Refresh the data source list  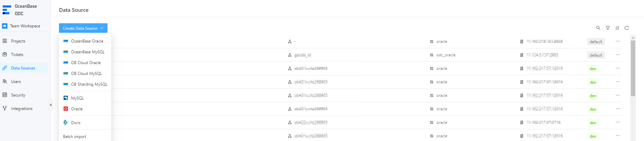626,28
